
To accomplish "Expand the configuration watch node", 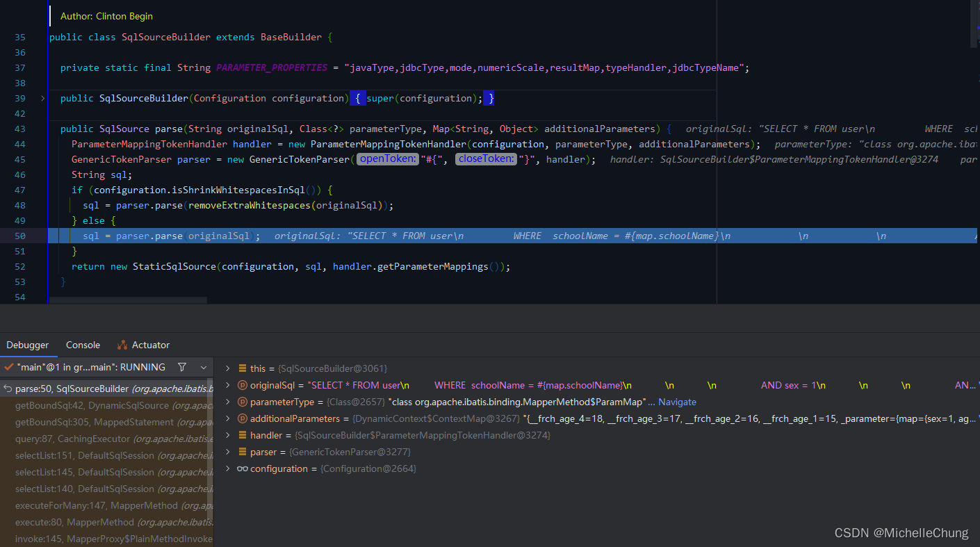I will (227, 468).
